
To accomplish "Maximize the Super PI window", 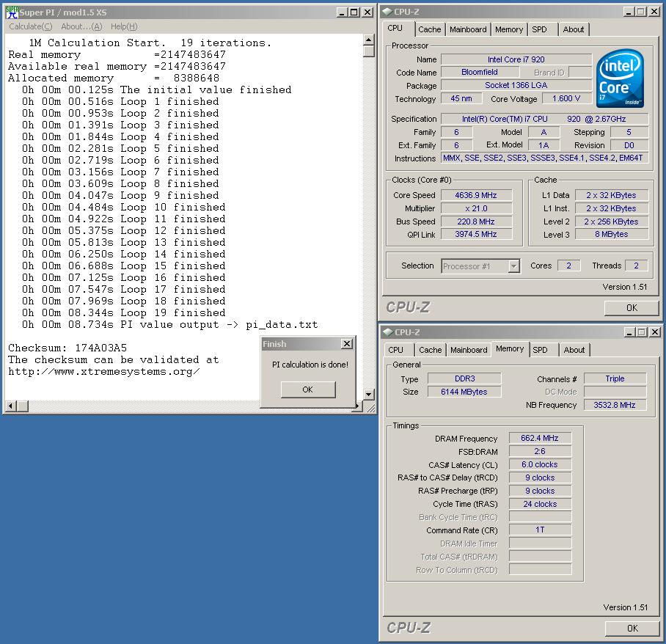I will pyautogui.click(x=354, y=12).
